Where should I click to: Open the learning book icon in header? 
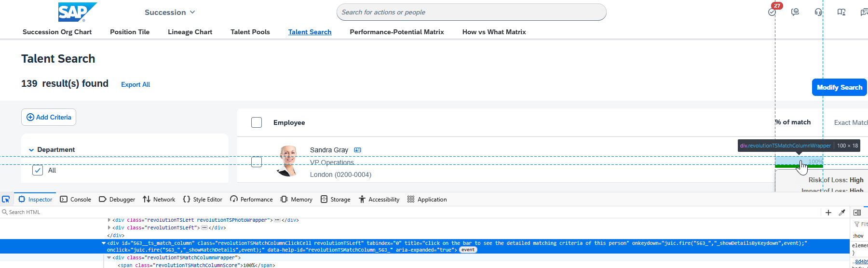(x=841, y=12)
